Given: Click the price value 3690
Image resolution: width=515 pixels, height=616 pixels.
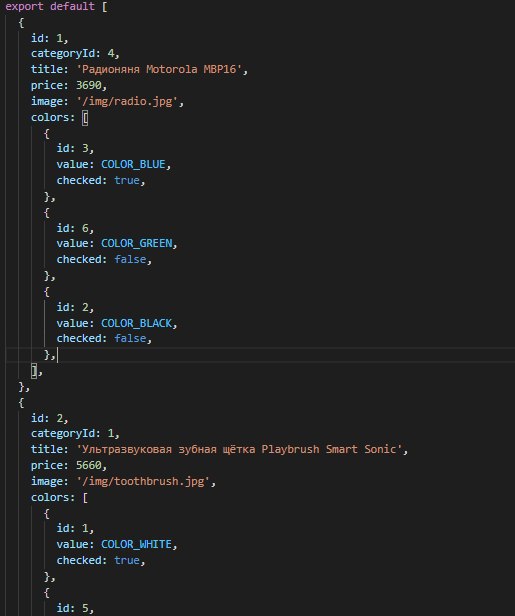Looking at the screenshot, I should point(89,85).
